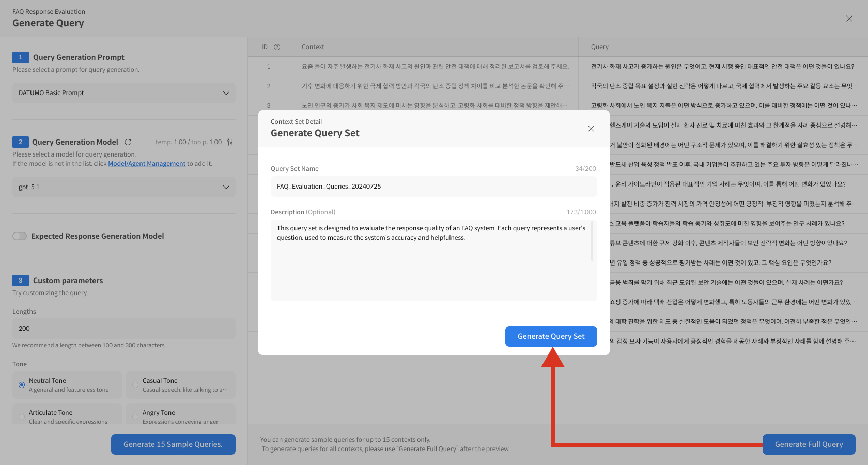This screenshot has height=465, width=868.
Task: Select the Casual Tone radio option
Action: point(135,385)
